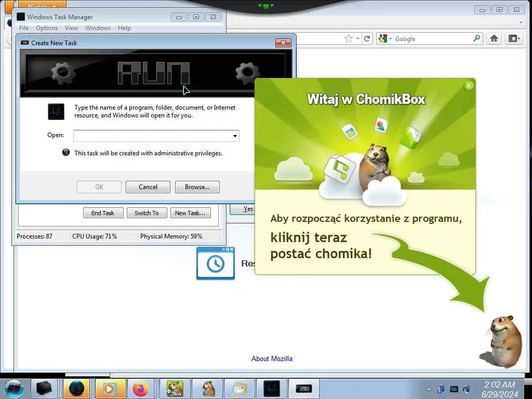Open the Windows menu in Task Manager

point(98,28)
